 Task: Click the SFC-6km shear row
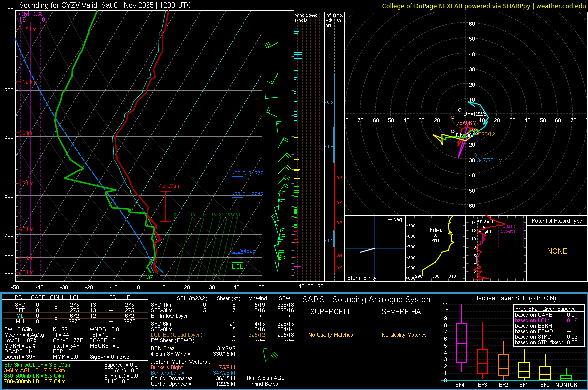point(222,324)
